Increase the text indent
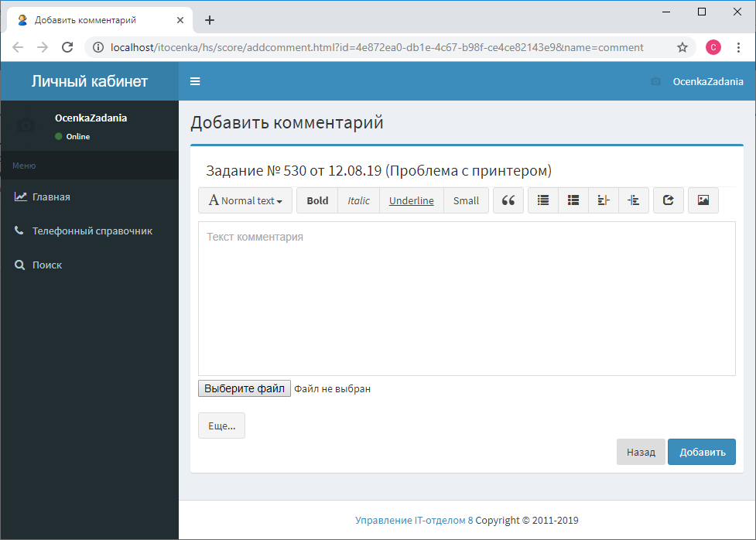This screenshot has width=756, height=540. [x=634, y=200]
